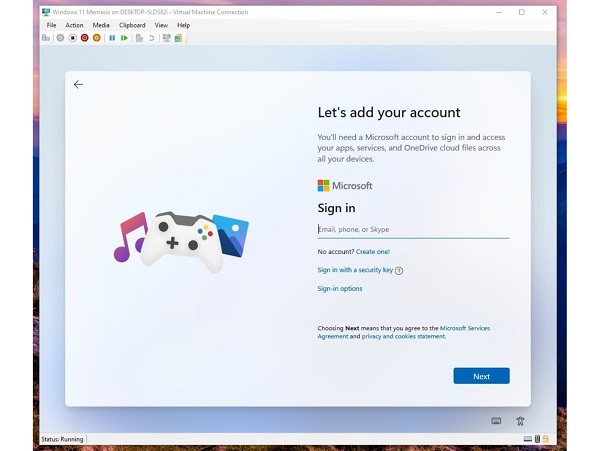
Task: Open the Media menu
Action: point(101,25)
